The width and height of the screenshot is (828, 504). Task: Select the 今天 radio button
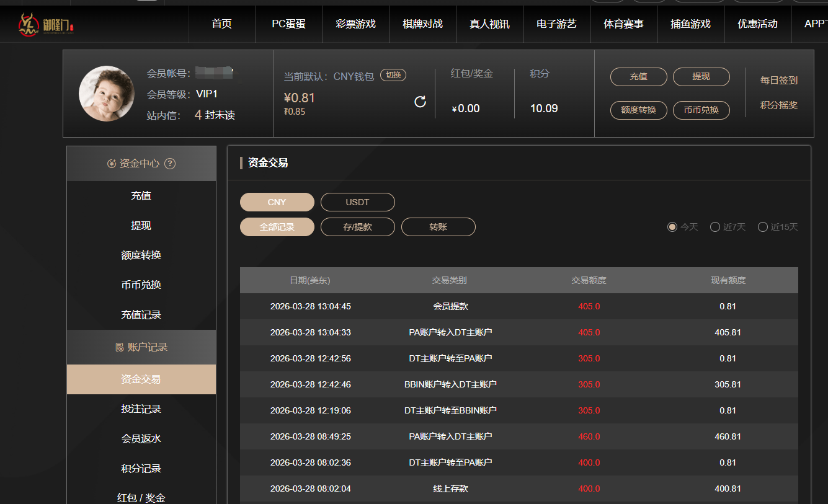[672, 227]
